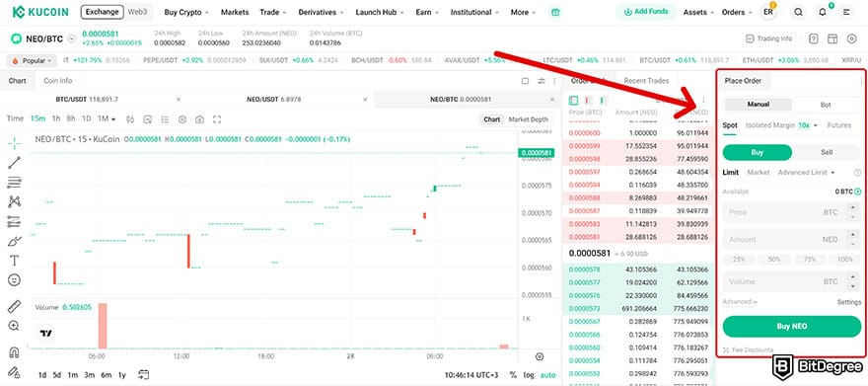Select the Futures trading tab
The image size is (868, 386).
(x=839, y=125)
